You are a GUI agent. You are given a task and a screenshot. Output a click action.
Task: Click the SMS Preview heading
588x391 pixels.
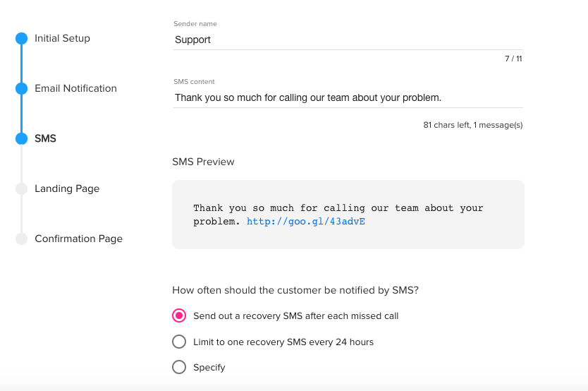(203, 162)
